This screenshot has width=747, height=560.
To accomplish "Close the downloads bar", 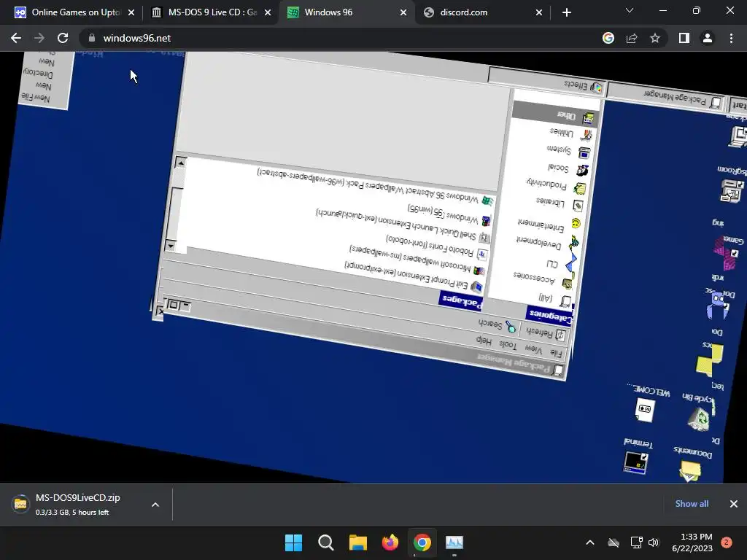I will 734,504.
